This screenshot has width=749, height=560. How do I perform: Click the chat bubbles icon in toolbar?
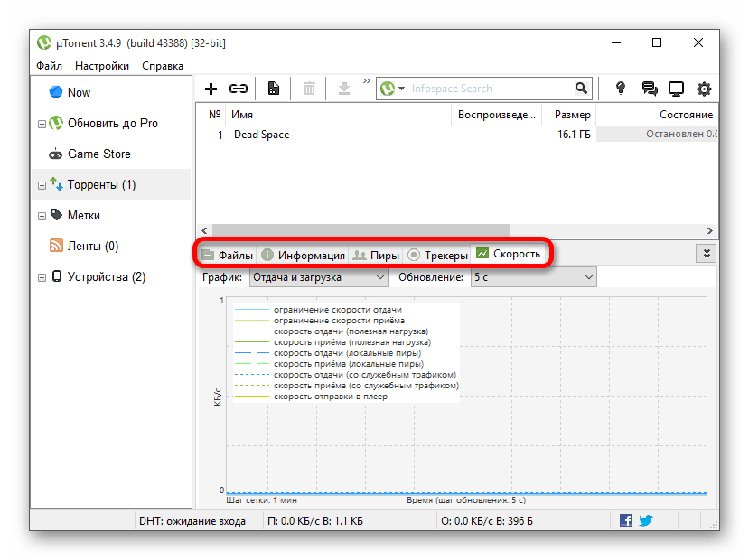point(649,89)
